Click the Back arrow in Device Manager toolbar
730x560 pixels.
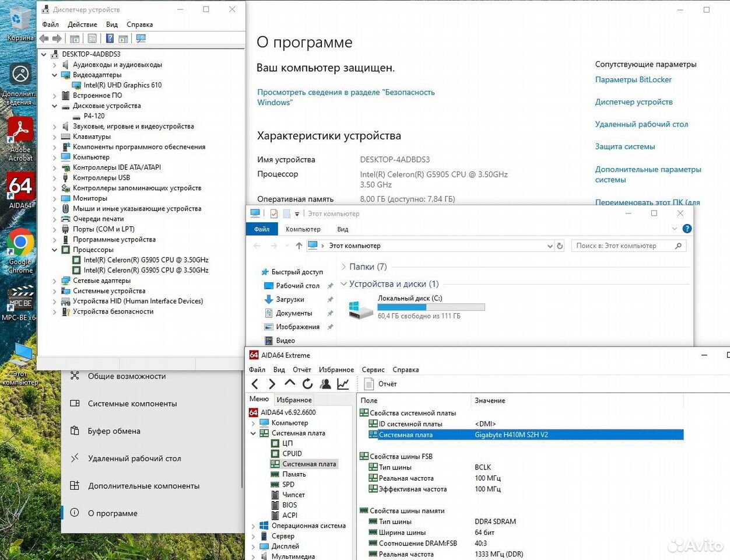44,38
